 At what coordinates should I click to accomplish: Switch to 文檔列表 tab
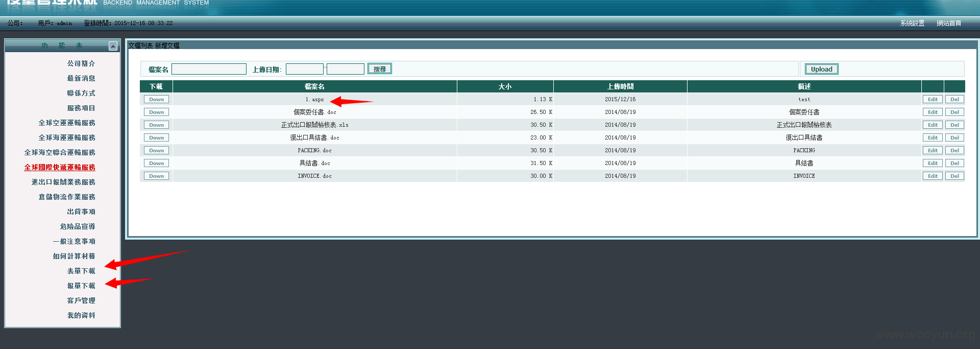140,45
